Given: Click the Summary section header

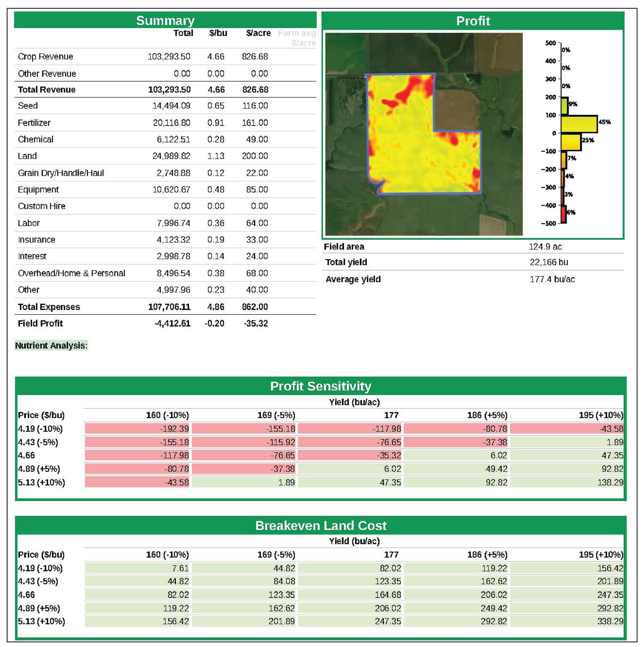Looking at the screenshot, I should (165, 20).
